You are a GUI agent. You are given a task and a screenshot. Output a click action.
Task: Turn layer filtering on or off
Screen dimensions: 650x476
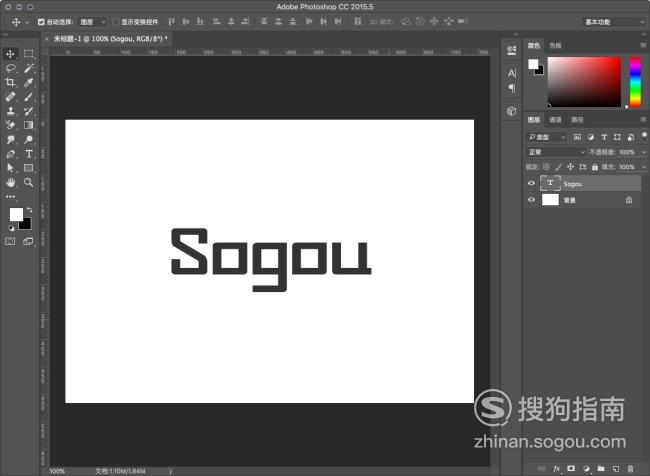point(644,135)
